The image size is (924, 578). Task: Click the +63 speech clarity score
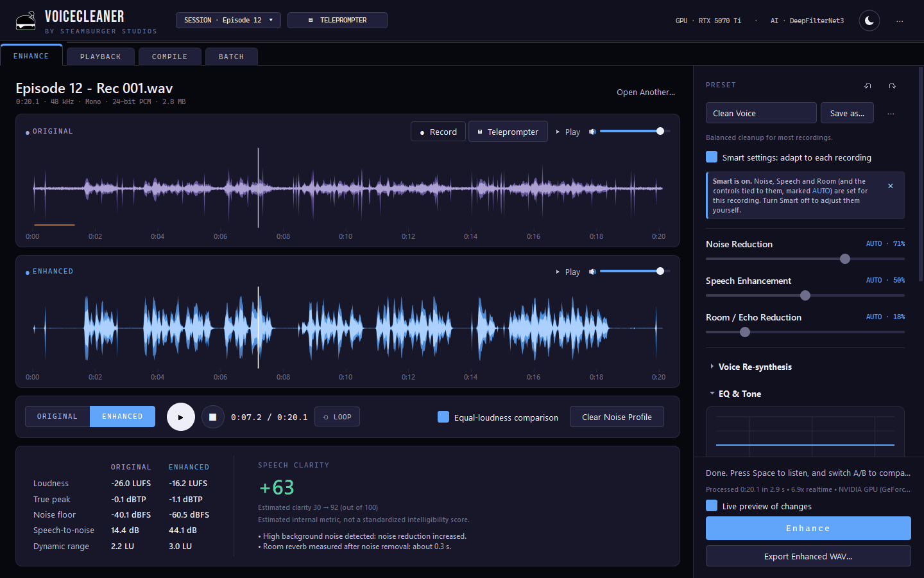pyautogui.click(x=277, y=488)
